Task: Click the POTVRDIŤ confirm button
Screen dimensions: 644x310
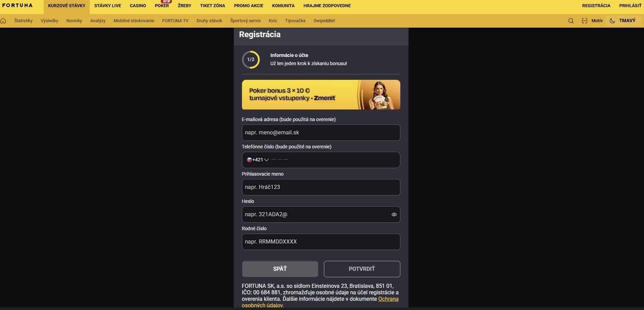Action: tap(362, 269)
